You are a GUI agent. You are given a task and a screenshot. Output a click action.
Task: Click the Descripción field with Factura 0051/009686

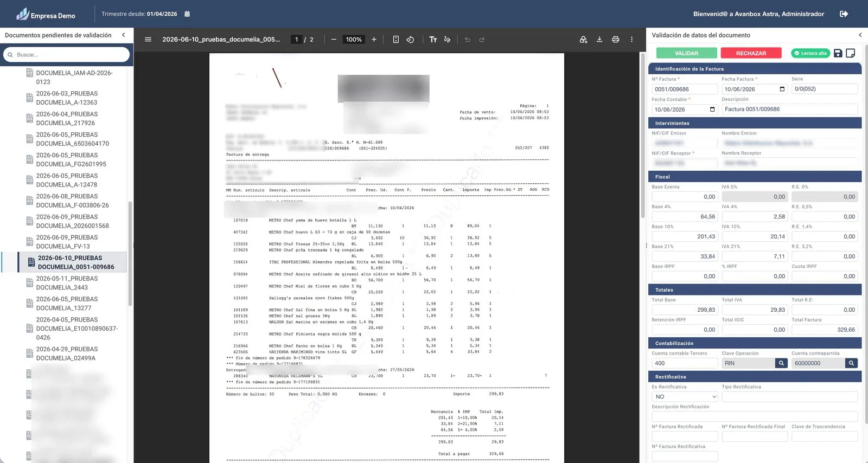[790, 110]
